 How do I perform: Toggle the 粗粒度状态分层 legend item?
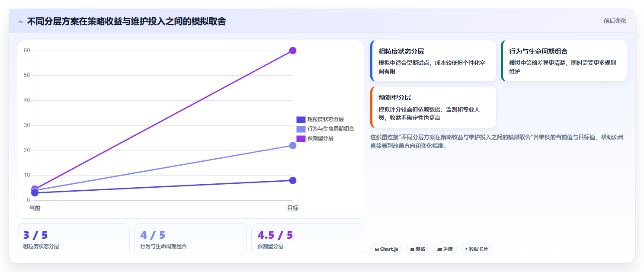pyautogui.click(x=320, y=119)
